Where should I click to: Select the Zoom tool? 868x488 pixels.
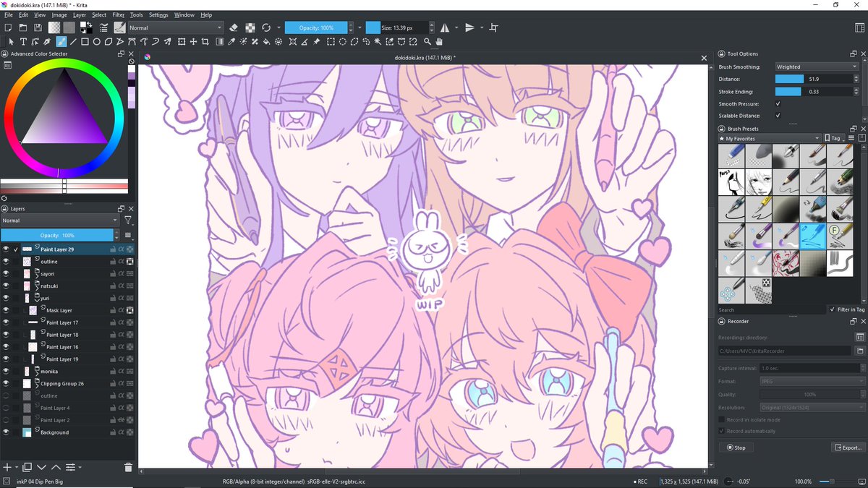point(427,41)
